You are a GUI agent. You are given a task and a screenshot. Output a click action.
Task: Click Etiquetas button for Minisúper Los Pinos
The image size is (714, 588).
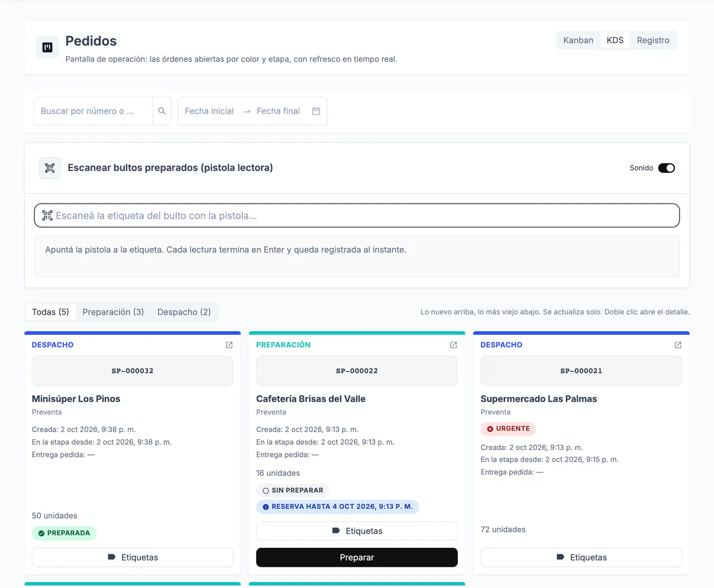point(132,557)
